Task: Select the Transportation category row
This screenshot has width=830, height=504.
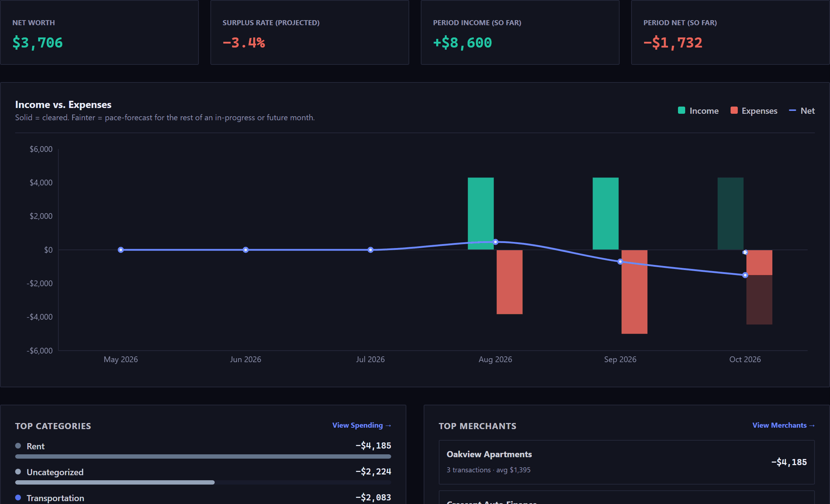Action: click(x=203, y=498)
